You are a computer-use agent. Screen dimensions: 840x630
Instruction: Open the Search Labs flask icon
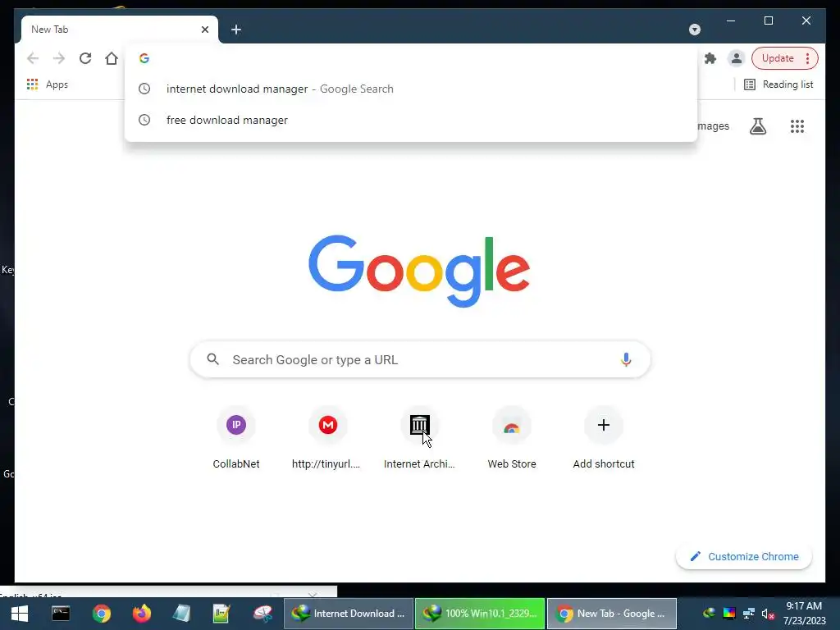point(757,126)
